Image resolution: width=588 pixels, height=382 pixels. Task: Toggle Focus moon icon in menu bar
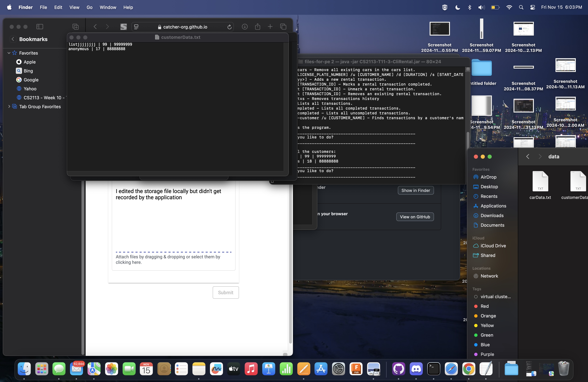click(458, 7)
